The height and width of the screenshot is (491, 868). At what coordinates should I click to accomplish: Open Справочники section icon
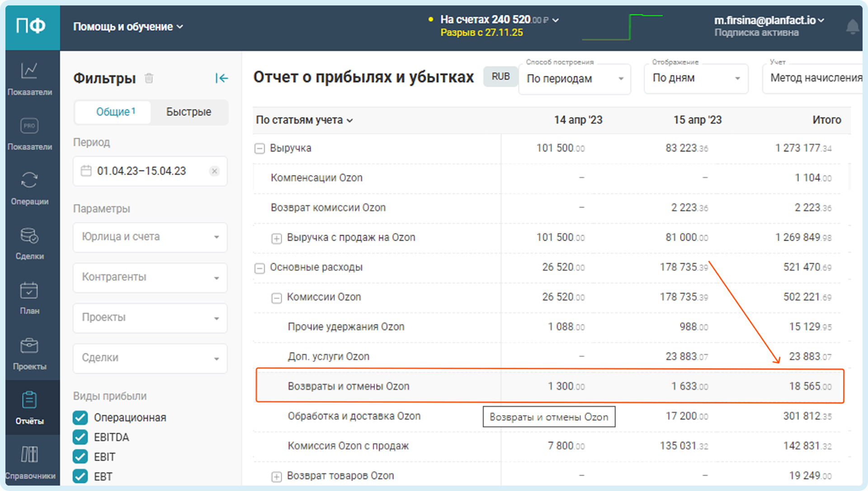tap(29, 455)
